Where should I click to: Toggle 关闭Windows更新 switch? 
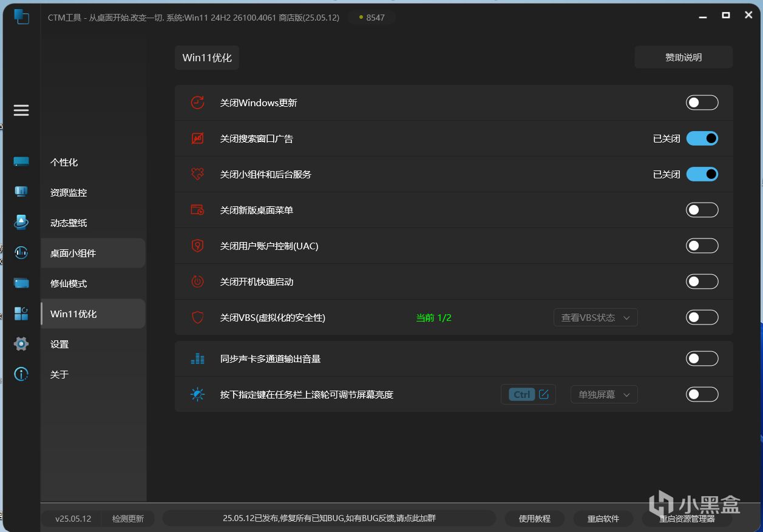[x=702, y=103]
